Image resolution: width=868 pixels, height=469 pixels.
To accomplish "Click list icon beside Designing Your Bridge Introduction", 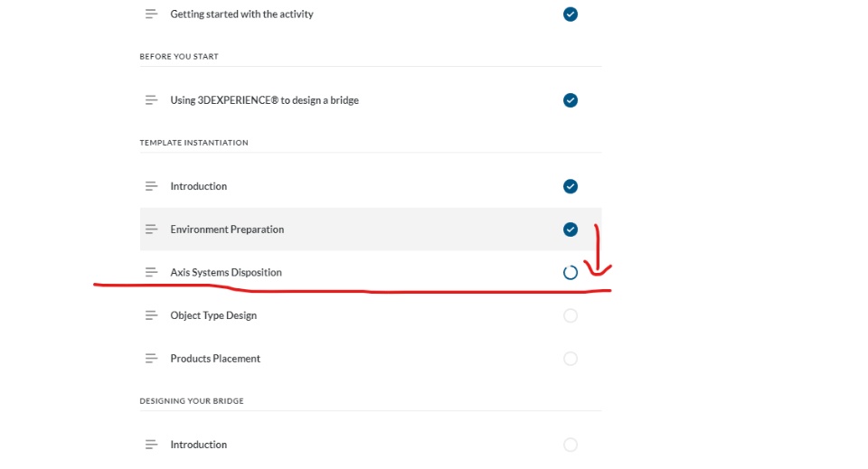I will tap(152, 445).
